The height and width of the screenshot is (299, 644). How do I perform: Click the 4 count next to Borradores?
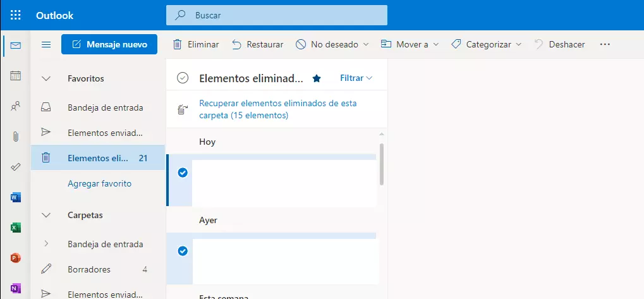(145, 269)
